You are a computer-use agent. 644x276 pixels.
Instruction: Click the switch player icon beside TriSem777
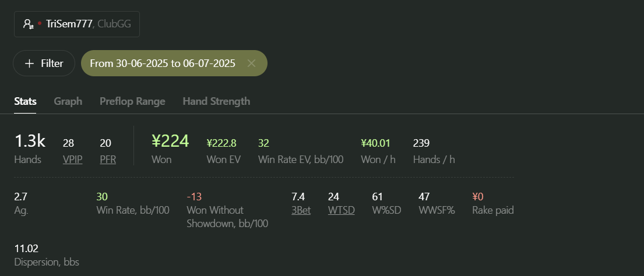(x=29, y=24)
